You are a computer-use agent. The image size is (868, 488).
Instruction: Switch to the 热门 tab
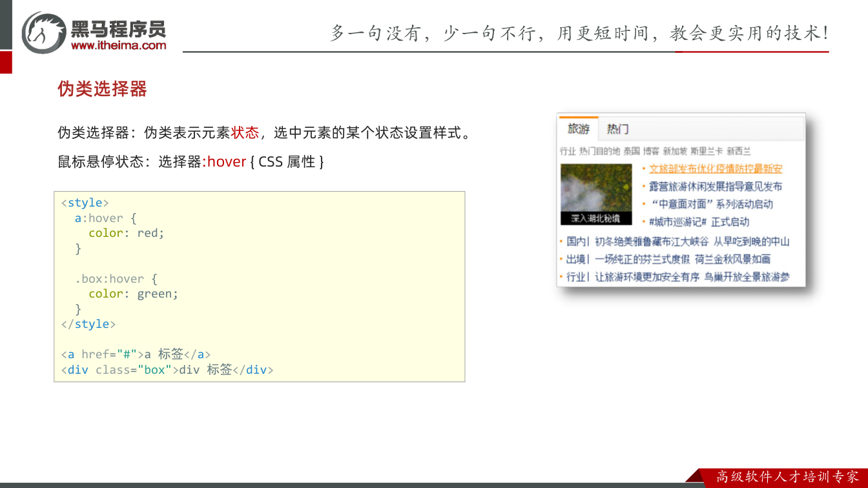pyautogui.click(x=617, y=129)
